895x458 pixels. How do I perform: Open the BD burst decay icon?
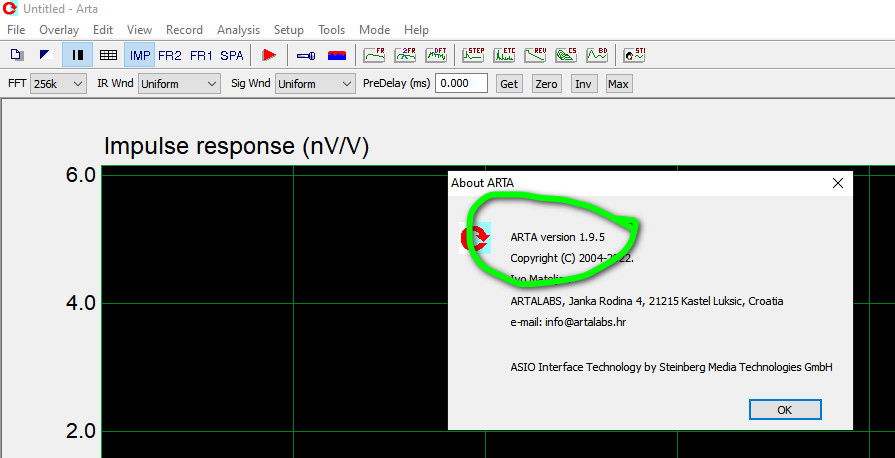(x=597, y=55)
